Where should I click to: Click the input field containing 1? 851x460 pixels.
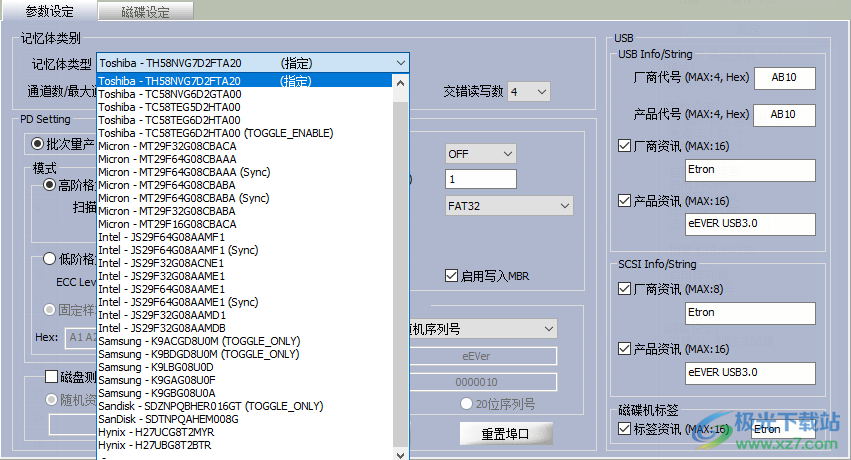pyautogui.click(x=480, y=179)
